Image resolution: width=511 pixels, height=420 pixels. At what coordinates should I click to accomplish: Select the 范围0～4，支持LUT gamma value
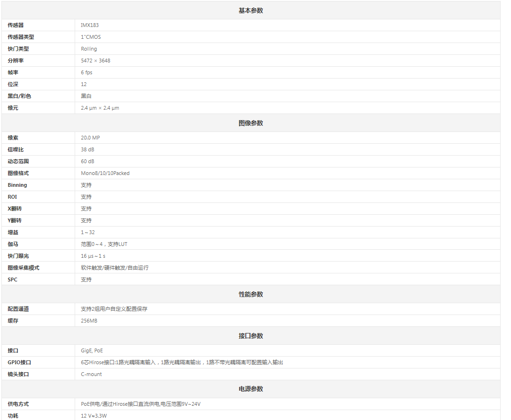coord(104,244)
